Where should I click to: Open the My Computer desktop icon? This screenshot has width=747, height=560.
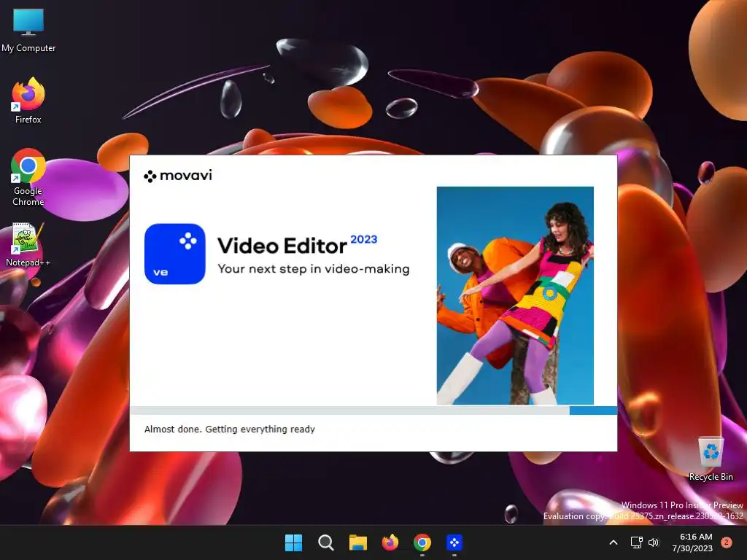click(28, 31)
